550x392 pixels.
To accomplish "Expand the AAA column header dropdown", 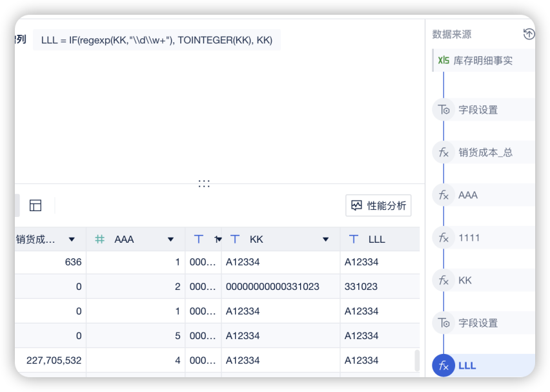I will pos(170,240).
